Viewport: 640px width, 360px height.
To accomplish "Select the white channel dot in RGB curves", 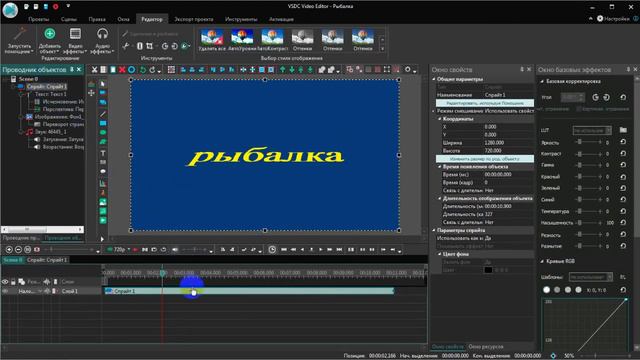I will 547,290.
